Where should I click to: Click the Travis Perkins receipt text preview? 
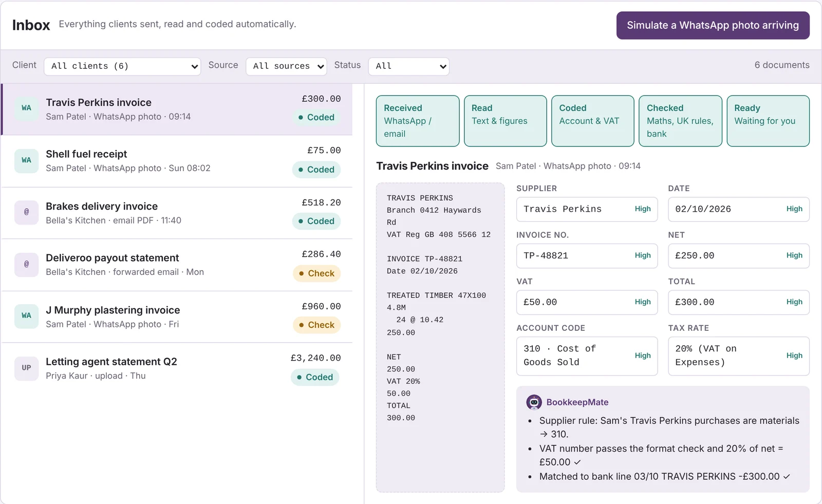pyautogui.click(x=440, y=338)
